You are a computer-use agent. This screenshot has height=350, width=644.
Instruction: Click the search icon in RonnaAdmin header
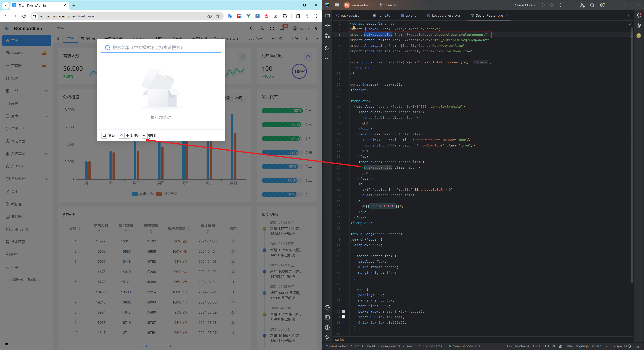(252, 28)
